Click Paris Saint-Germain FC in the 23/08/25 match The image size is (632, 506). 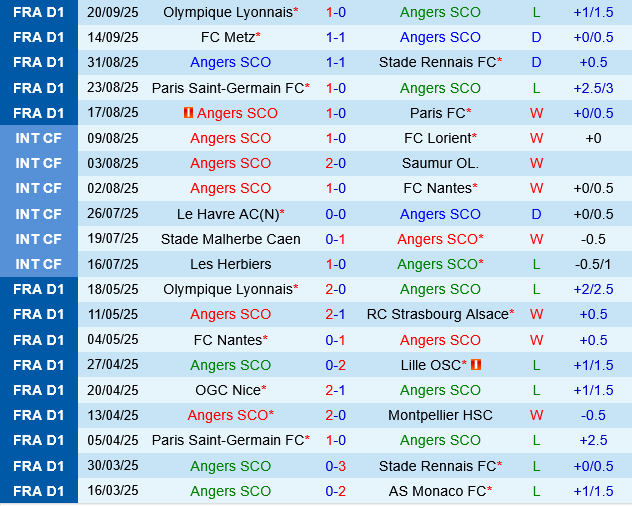pos(229,88)
